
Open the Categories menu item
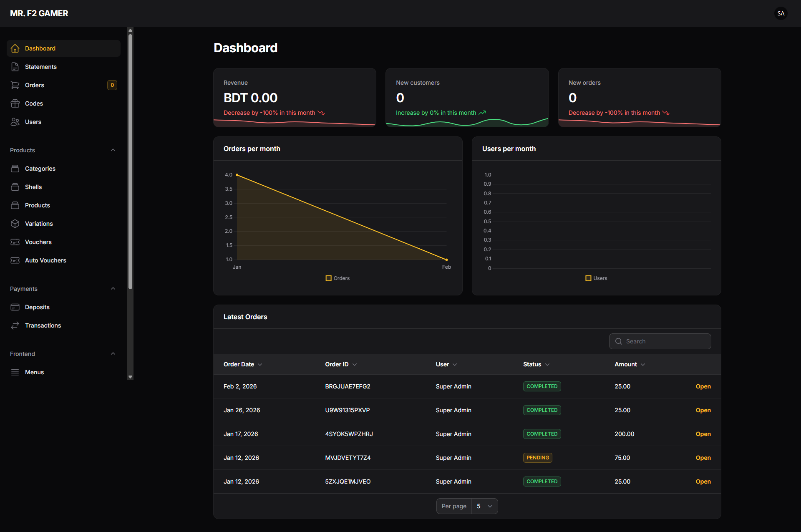click(40, 169)
